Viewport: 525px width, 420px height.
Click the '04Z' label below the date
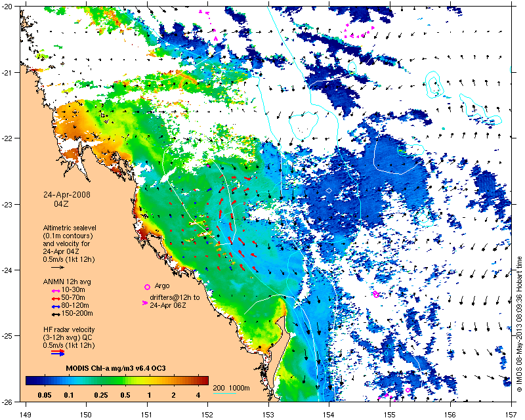tap(61, 203)
